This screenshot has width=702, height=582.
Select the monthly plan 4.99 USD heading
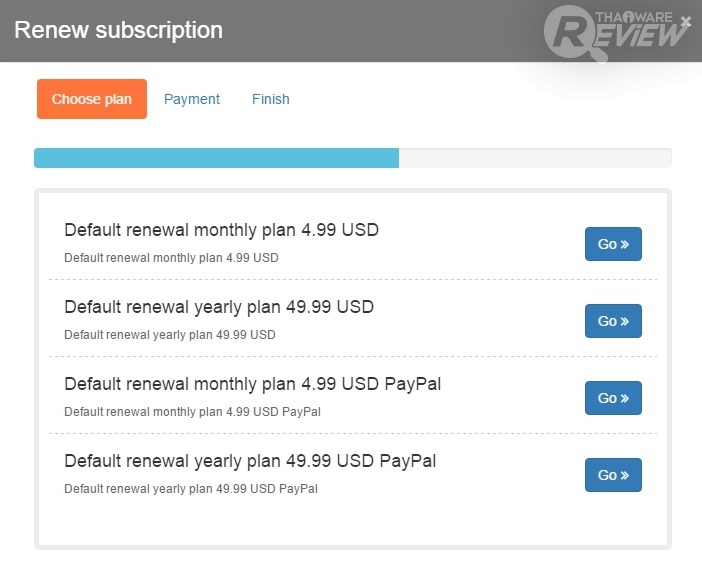tap(221, 230)
